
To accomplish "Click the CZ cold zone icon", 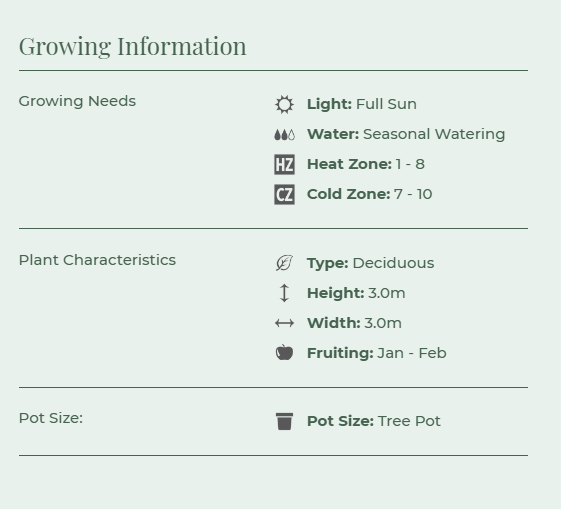I will [x=284, y=195].
